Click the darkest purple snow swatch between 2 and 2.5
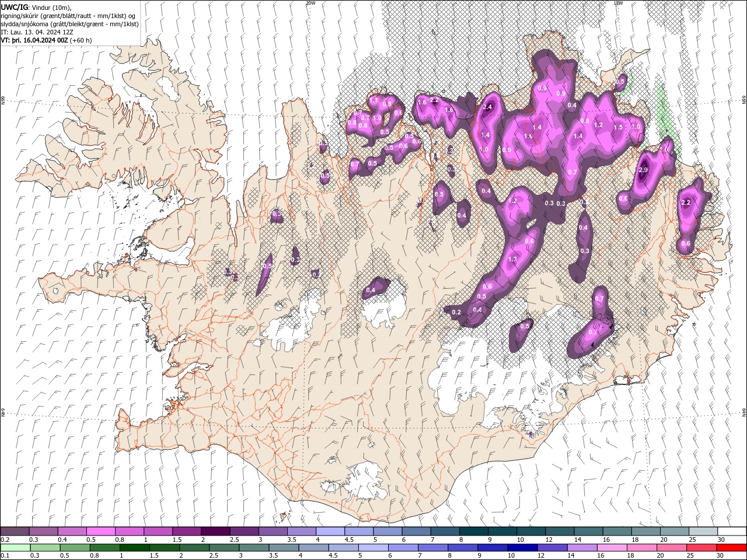The image size is (747, 560). pyautogui.click(x=215, y=531)
